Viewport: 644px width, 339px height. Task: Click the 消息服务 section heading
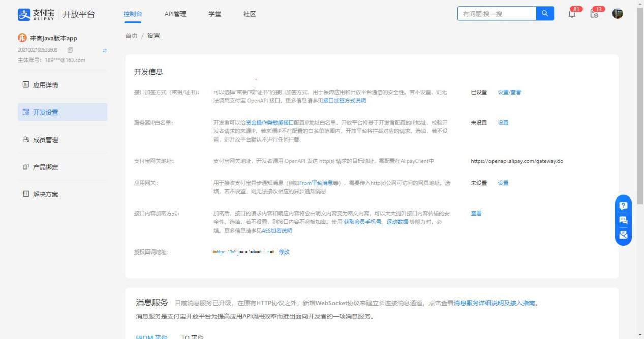tap(151, 303)
